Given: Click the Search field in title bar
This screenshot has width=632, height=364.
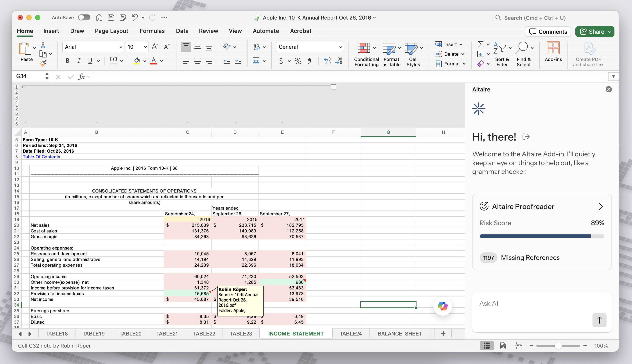Looking at the screenshot, I should [553, 18].
